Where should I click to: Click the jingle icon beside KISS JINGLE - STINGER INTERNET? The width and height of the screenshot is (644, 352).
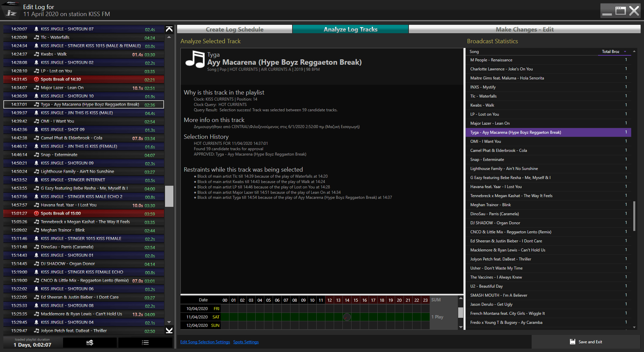[36, 180]
